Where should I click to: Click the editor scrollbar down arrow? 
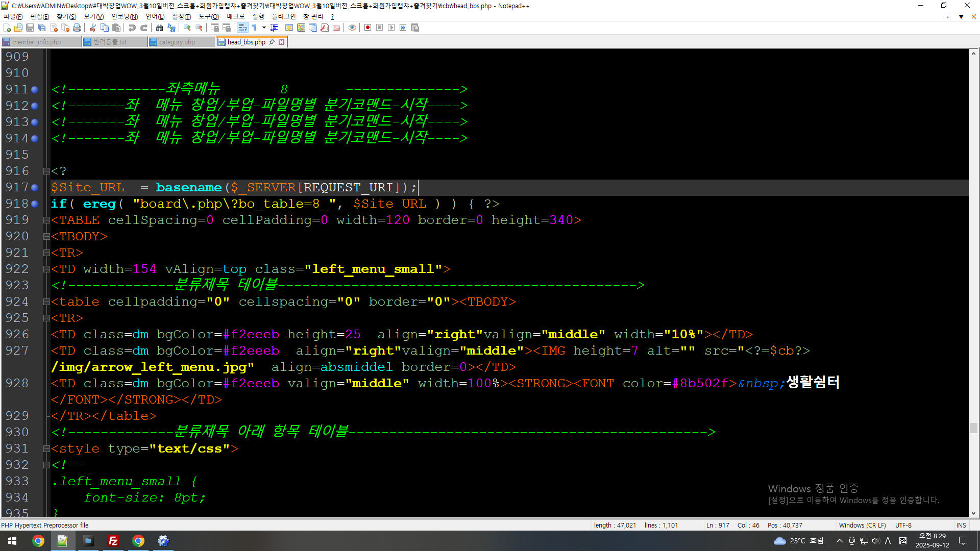click(x=973, y=513)
